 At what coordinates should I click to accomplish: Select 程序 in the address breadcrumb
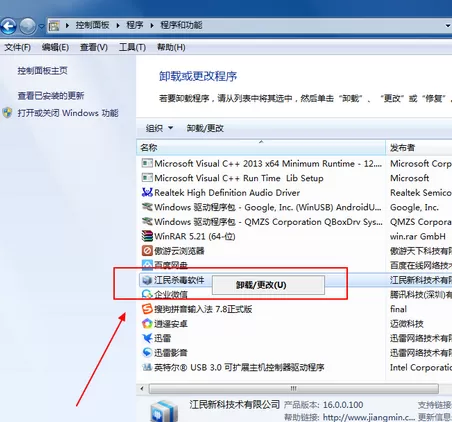(135, 25)
